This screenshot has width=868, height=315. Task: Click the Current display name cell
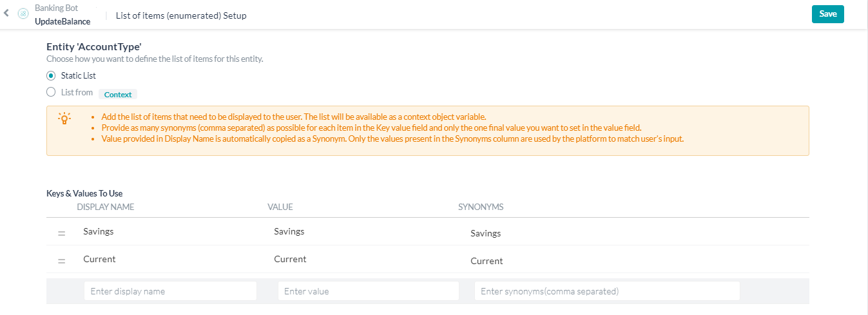tap(99, 259)
